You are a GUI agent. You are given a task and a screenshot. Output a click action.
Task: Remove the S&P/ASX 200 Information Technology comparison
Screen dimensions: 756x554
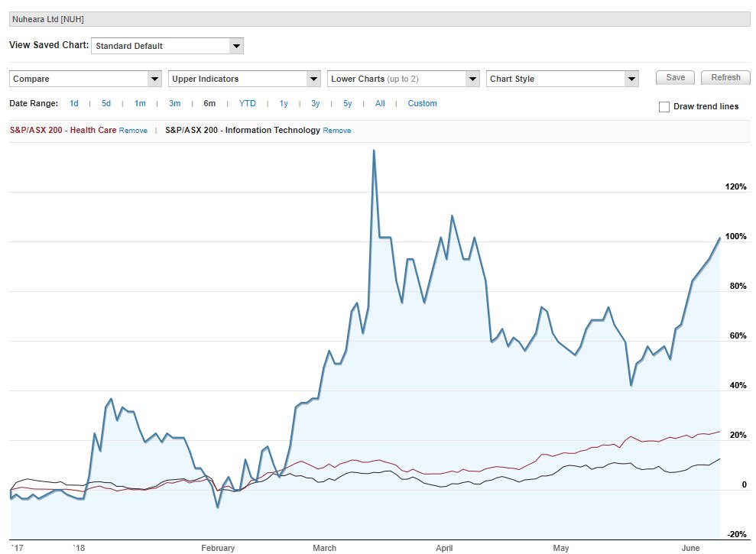pyautogui.click(x=337, y=130)
